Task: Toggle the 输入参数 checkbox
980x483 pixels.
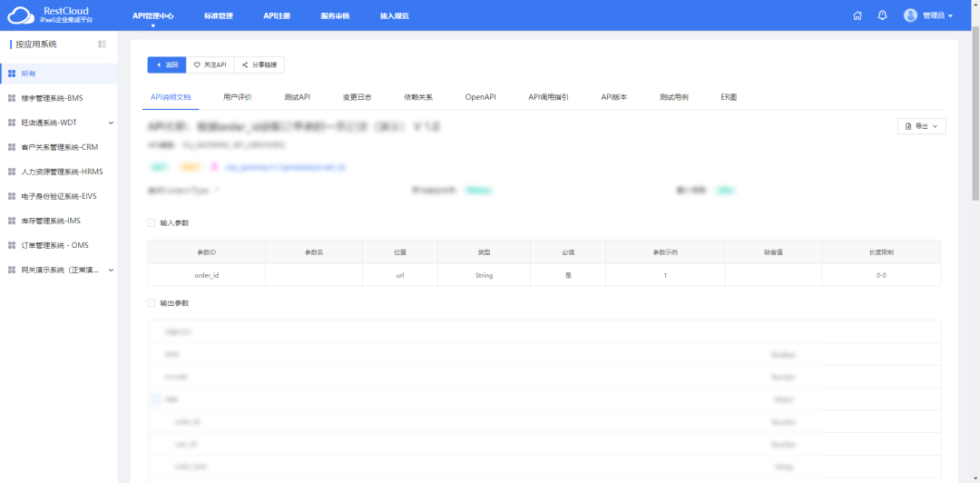Action: click(x=152, y=222)
